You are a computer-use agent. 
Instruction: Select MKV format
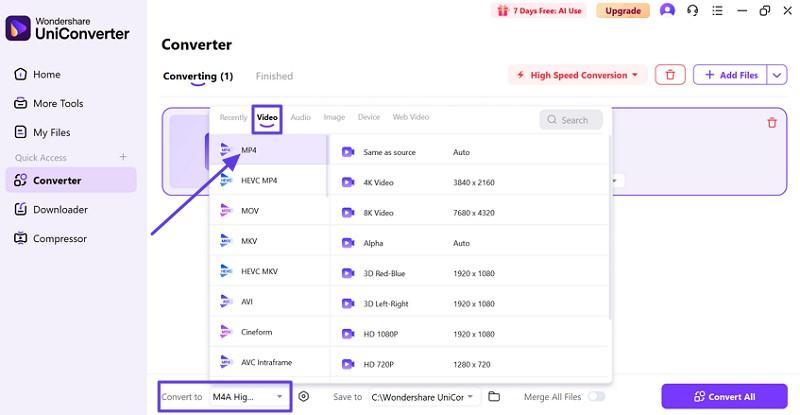coord(269,241)
